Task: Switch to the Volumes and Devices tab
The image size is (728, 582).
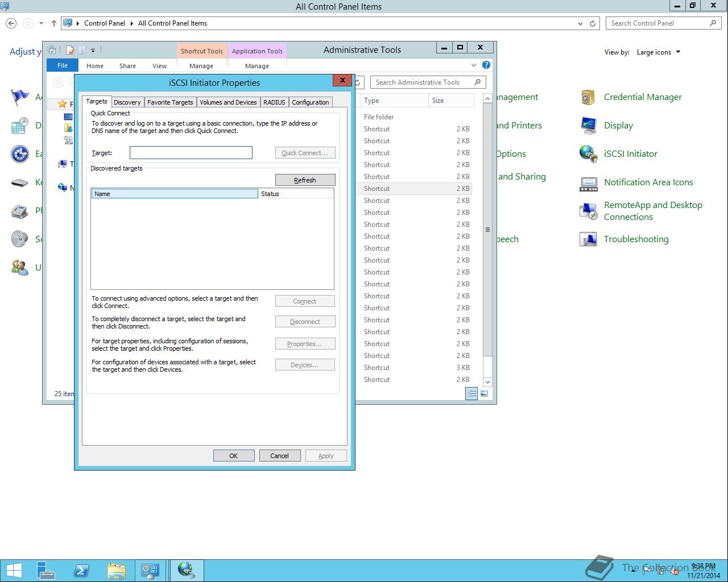Action: coord(228,102)
